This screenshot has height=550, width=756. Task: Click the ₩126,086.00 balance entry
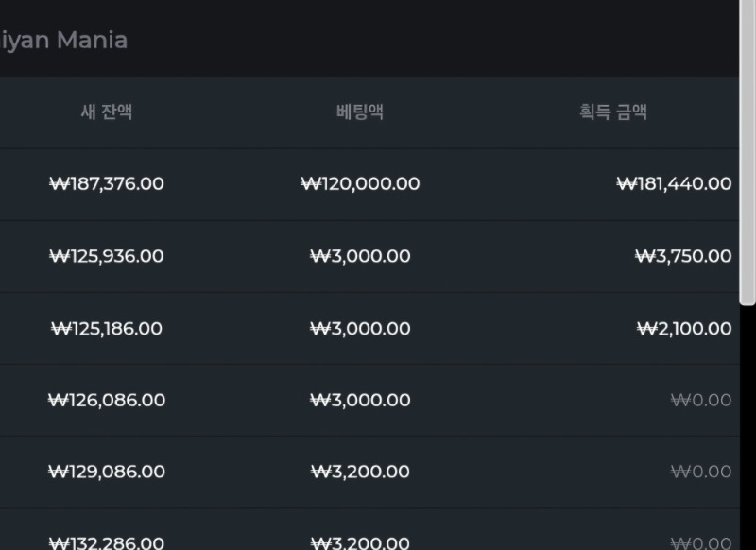click(107, 400)
